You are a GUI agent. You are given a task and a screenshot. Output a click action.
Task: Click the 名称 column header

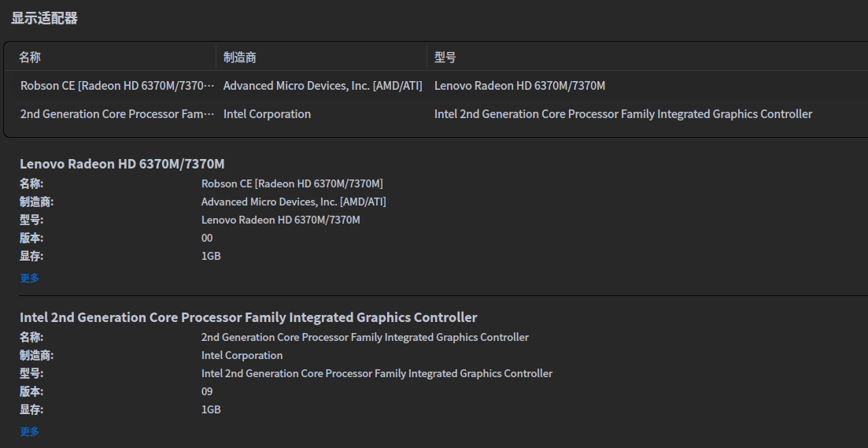tap(30, 57)
